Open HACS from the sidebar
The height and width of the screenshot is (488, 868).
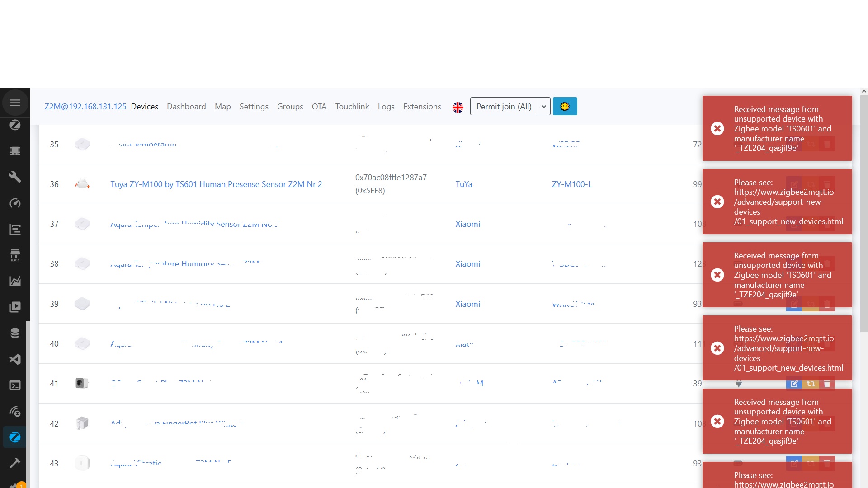15,255
